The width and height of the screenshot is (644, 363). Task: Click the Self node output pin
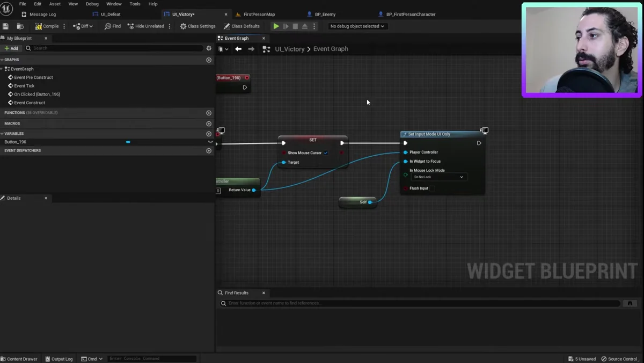pyautogui.click(x=370, y=202)
